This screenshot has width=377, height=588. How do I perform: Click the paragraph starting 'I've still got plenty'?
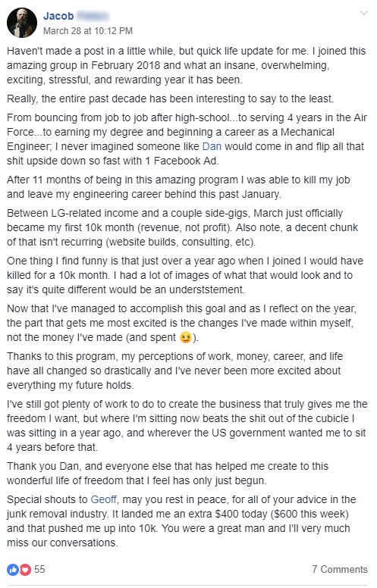pos(187,426)
